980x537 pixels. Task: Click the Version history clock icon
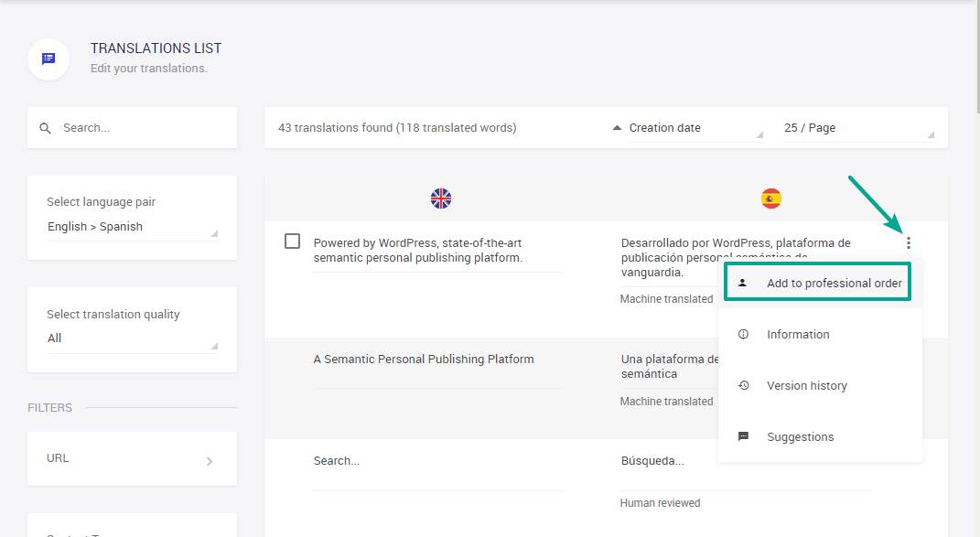(744, 386)
